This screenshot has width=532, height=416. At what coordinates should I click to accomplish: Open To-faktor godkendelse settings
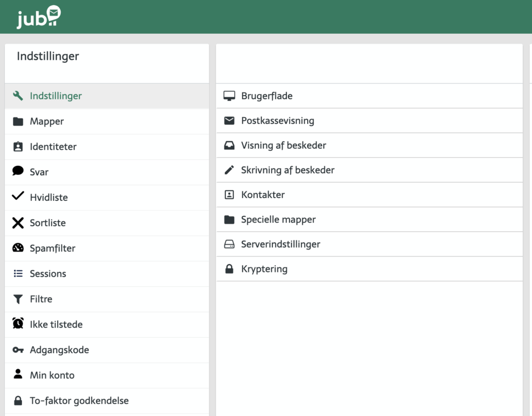[x=79, y=400]
